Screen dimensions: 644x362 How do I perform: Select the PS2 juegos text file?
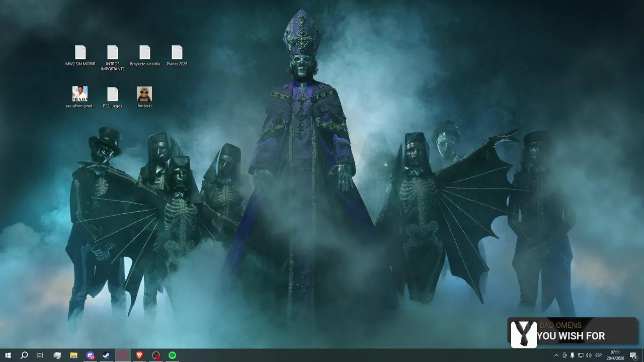pyautogui.click(x=112, y=98)
